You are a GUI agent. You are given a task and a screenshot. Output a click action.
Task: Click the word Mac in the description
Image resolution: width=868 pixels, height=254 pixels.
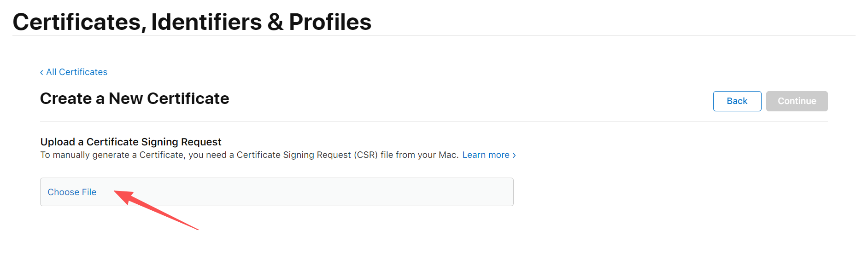(x=447, y=155)
